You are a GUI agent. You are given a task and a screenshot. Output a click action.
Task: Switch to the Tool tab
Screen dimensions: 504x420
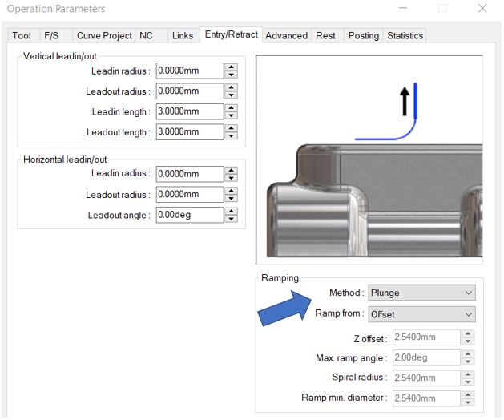pos(22,35)
